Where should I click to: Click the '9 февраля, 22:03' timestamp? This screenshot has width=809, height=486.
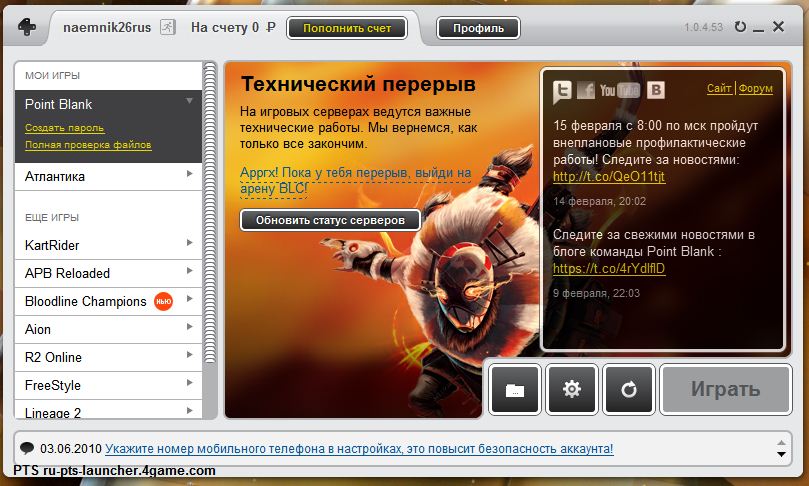coord(596,293)
